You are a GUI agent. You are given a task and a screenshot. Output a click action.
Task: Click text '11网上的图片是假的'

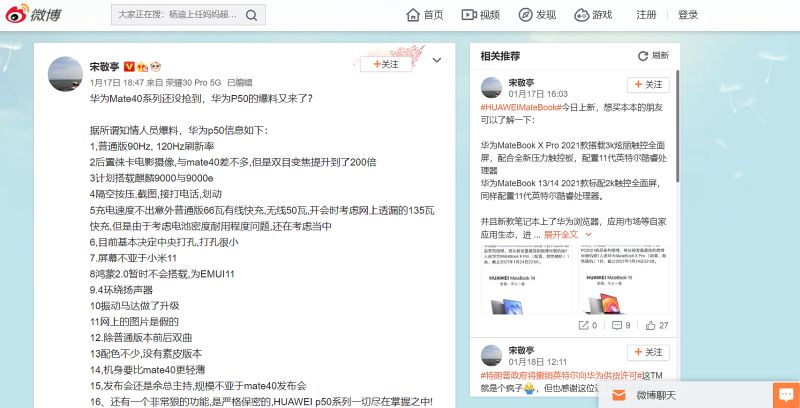[134, 322]
